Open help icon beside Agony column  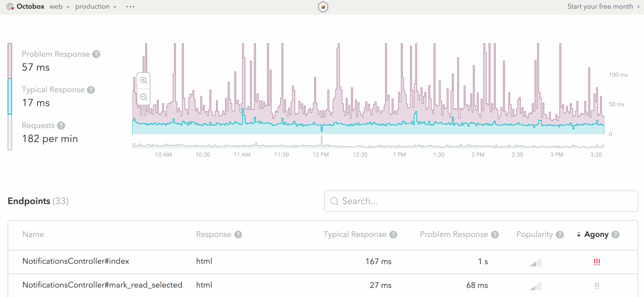click(x=616, y=235)
